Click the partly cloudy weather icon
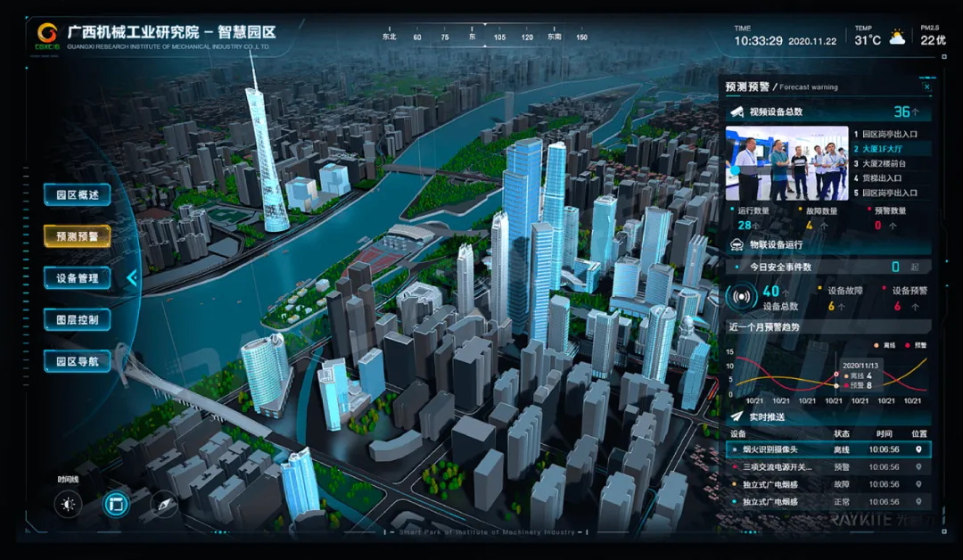 897,38
